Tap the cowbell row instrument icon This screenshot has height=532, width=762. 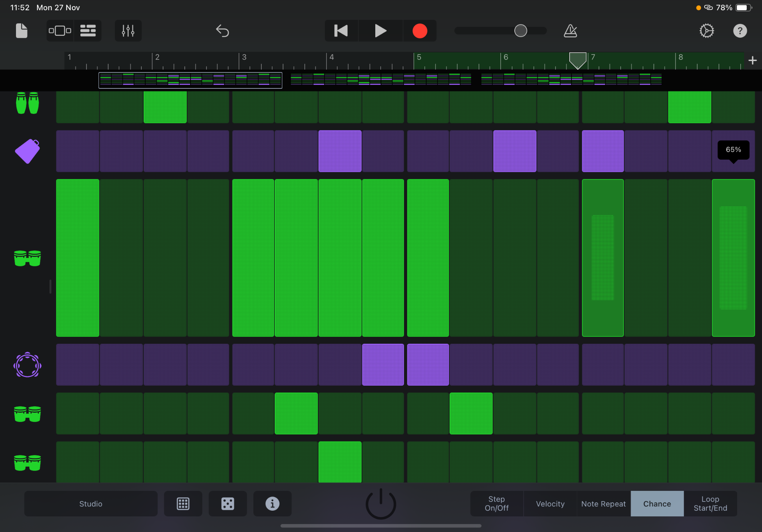click(x=27, y=151)
